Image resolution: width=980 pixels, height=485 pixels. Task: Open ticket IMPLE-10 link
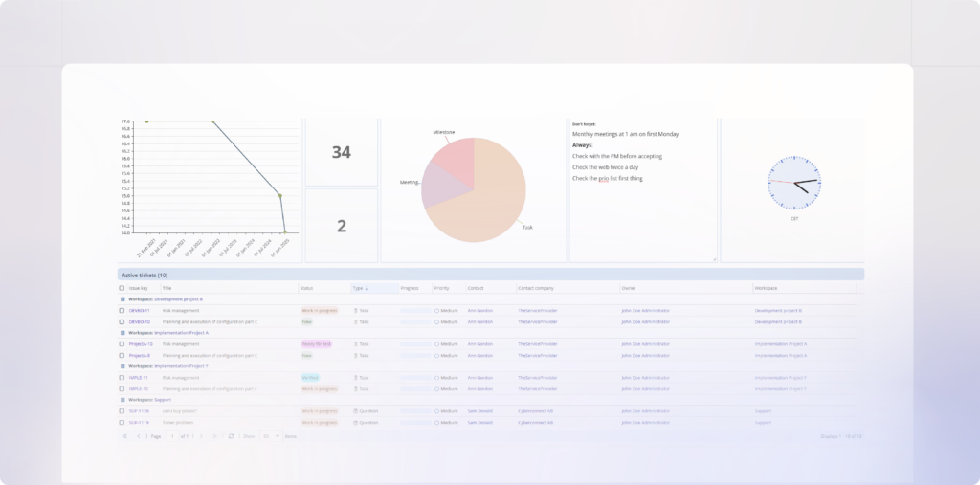139,388
